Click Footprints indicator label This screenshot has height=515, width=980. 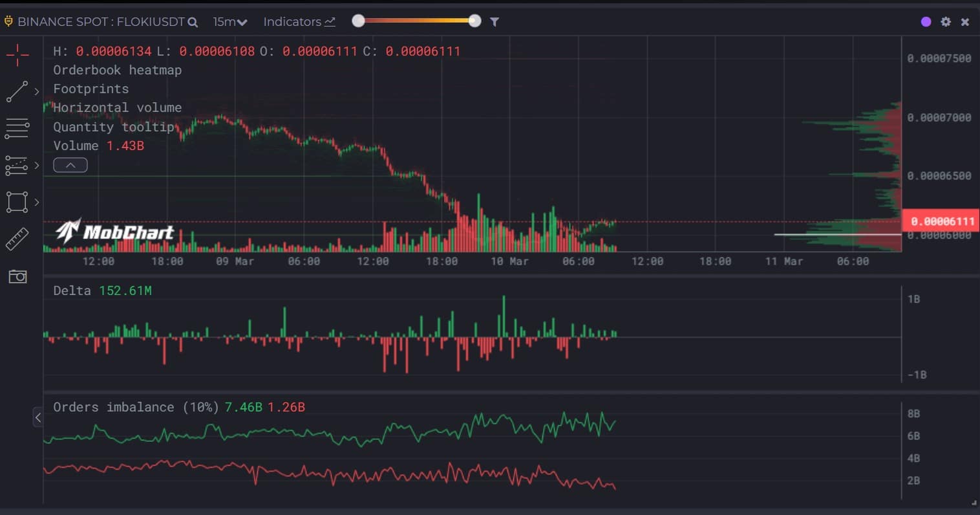click(91, 89)
